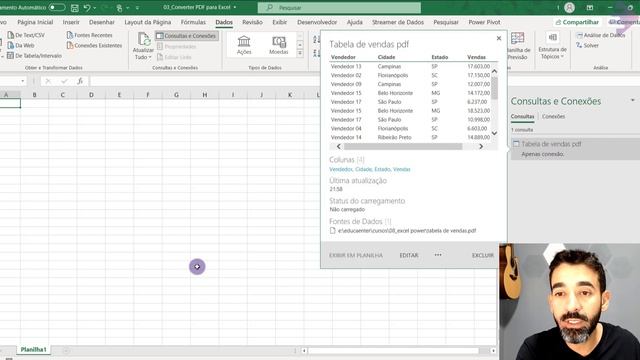This screenshot has width=640, height=360.
Task: Open the Revisão tab
Action: click(x=252, y=22)
